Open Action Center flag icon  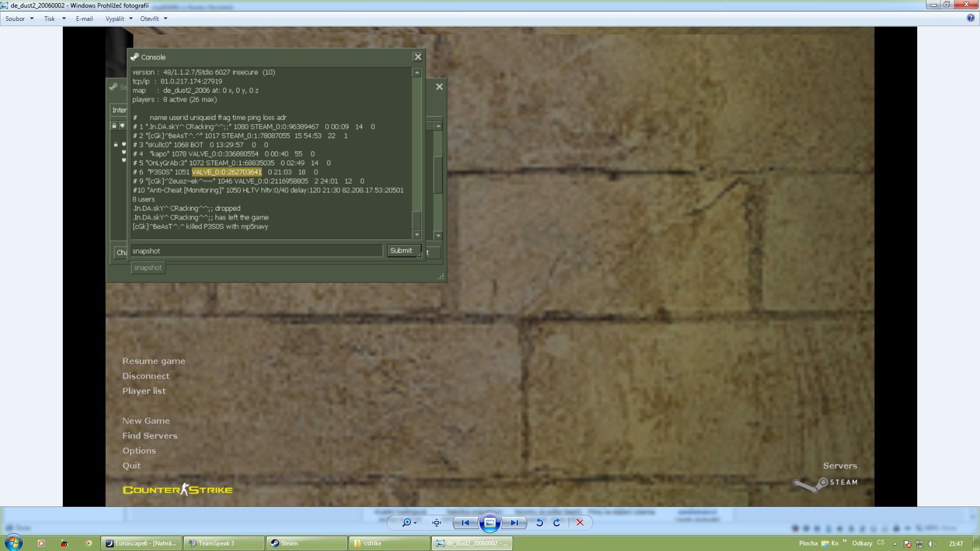coord(908,544)
